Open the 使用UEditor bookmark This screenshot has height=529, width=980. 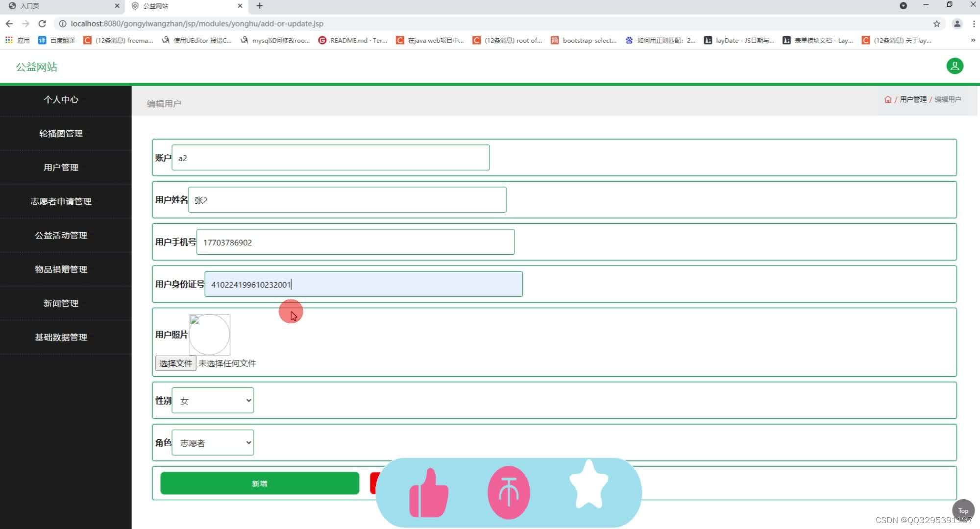(197, 40)
